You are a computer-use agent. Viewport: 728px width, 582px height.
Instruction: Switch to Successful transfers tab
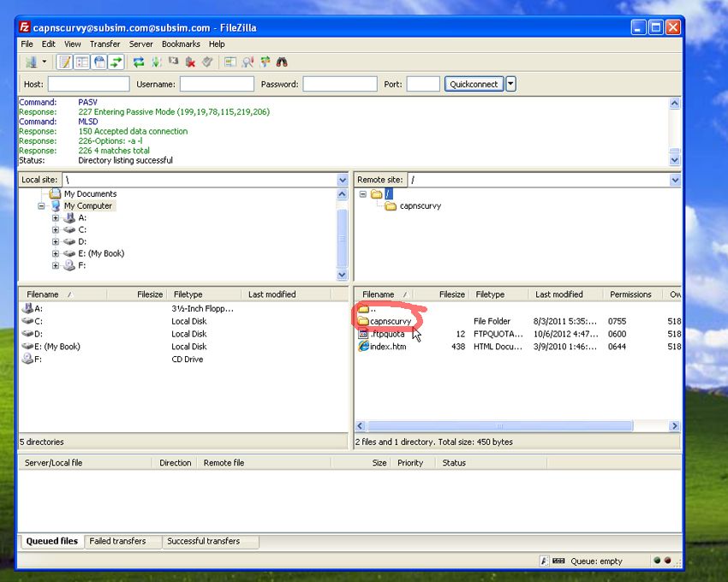pyautogui.click(x=211, y=541)
